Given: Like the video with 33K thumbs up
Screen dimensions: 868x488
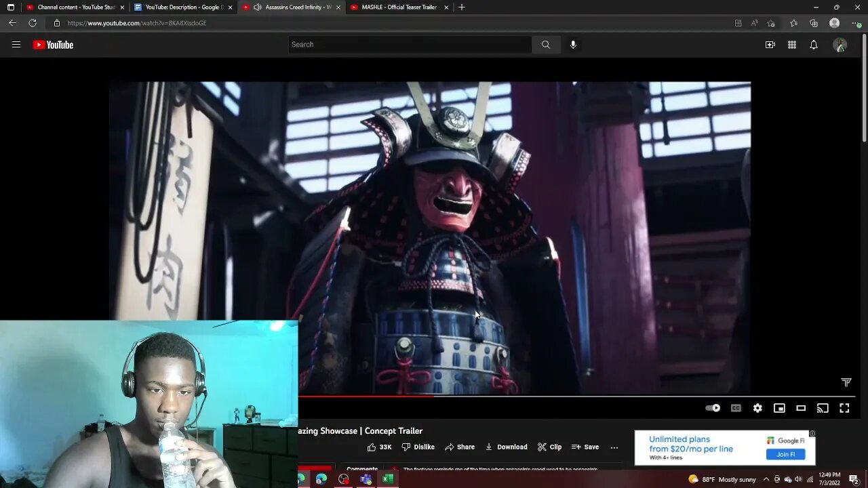Looking at the screenshot, I should pos(380,447).
